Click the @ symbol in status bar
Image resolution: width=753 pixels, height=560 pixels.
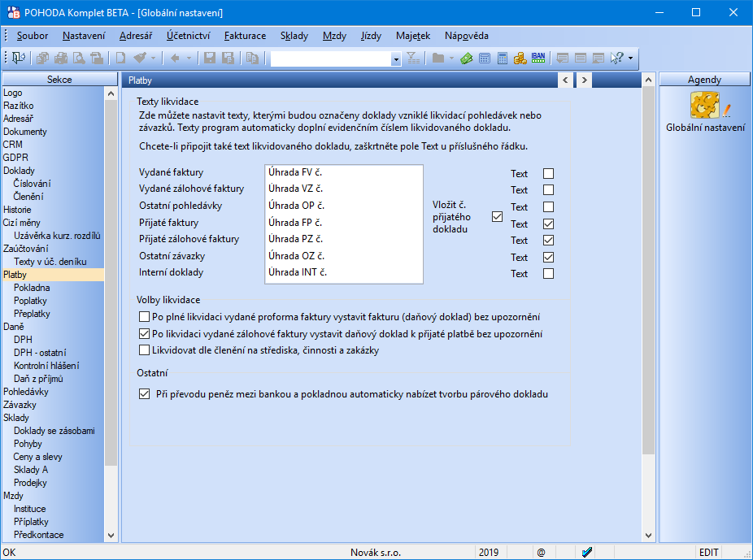tap(542, 553)
